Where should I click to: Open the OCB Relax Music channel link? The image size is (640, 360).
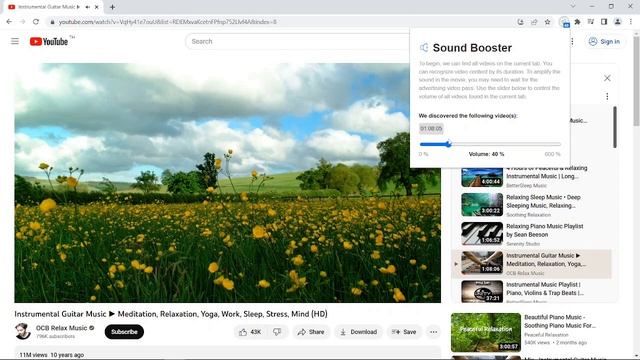click(61, 328)
